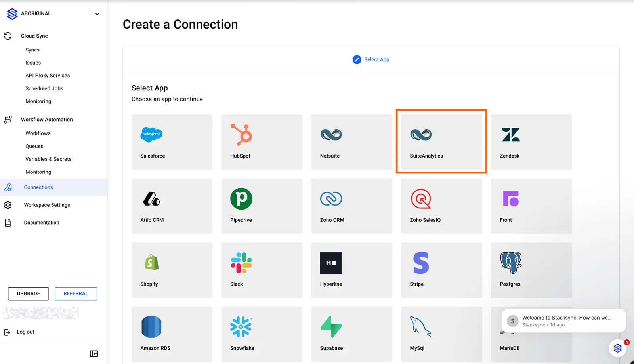634x364 pixels.
Task: Open Monitoring under Cloud Sync
Action: (38, 101)
